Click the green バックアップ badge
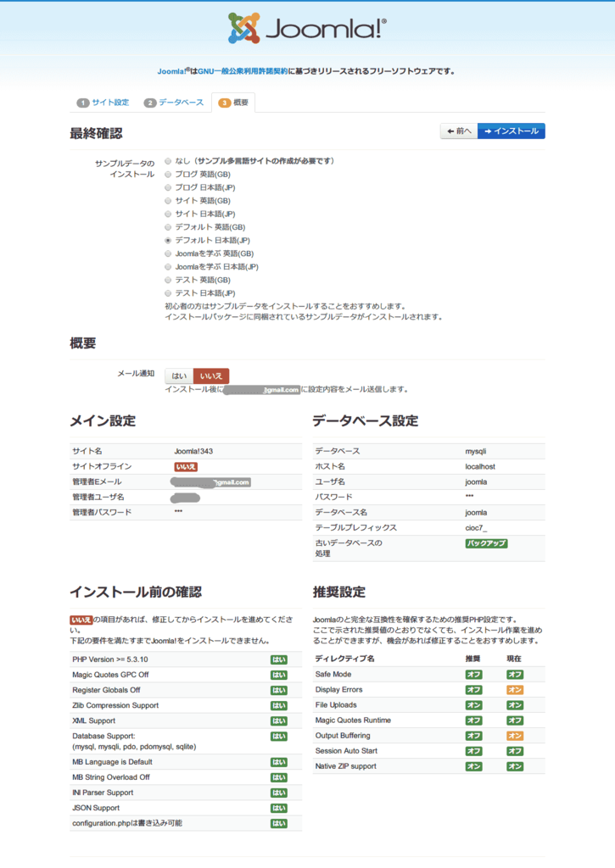The image size is (615, 868). coord(486,543)
